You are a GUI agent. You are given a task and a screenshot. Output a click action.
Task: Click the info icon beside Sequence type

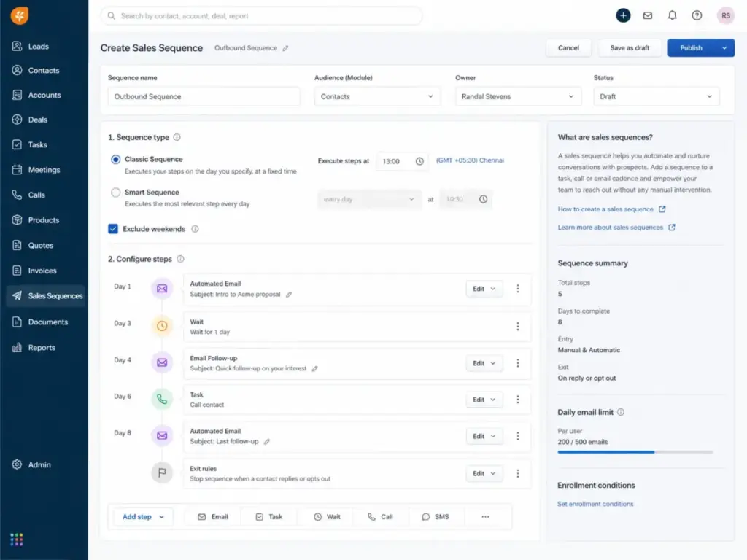[x=177, y=137]
